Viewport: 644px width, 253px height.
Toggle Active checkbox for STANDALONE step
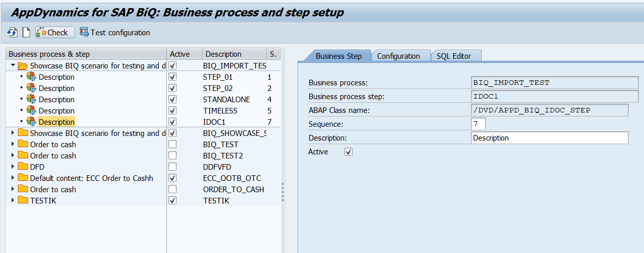[172, 100]
